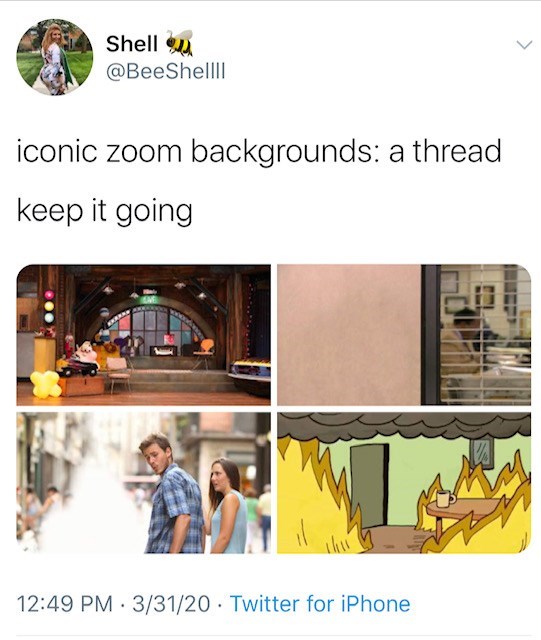541x640 pixels.
Task: Click the man in plaid shirt
Action: pyautogui.click(x=173, y=493)
